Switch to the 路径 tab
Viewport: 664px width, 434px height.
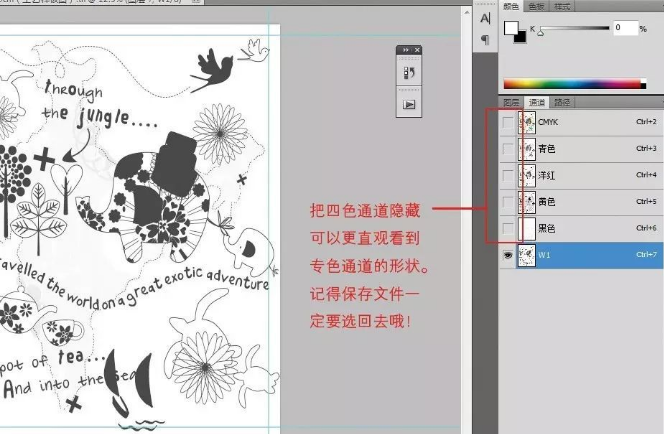(x=562, y=102)
